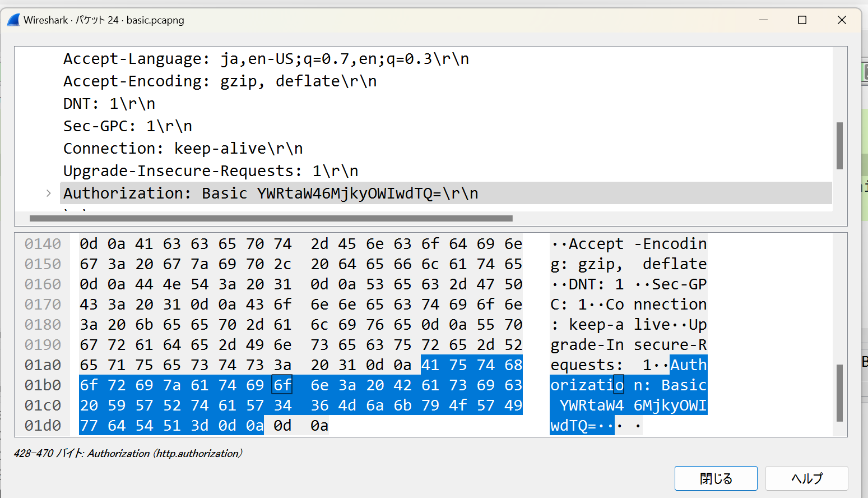
Task: Click ASCII text 'secure-R' in row 0190
Action: (x=670, y=345)
